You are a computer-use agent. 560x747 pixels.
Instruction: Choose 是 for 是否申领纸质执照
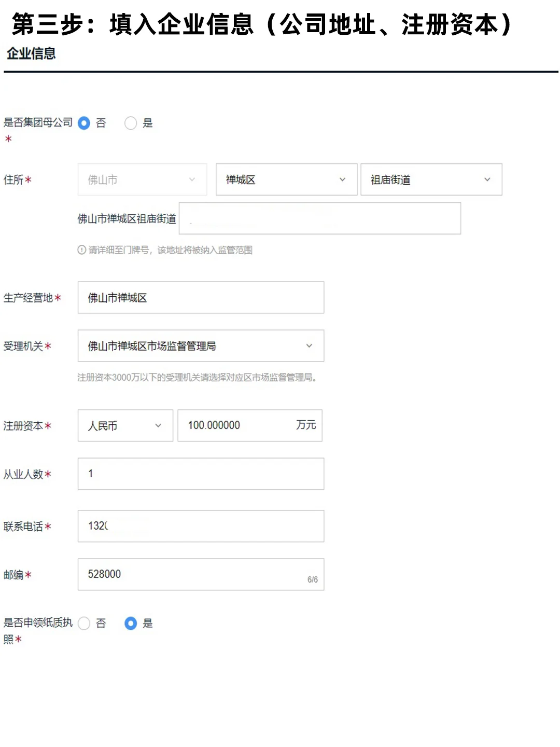tap(131, 623)
